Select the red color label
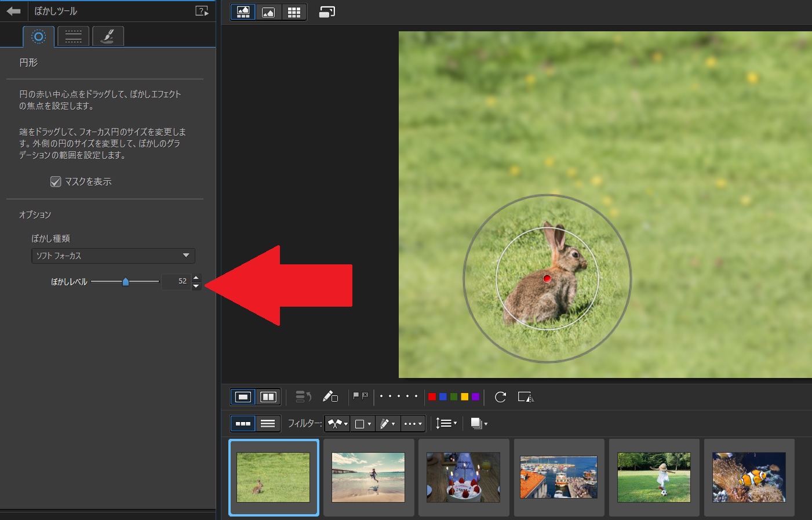The height and width of the screenshot is (520, 812). 432,397
